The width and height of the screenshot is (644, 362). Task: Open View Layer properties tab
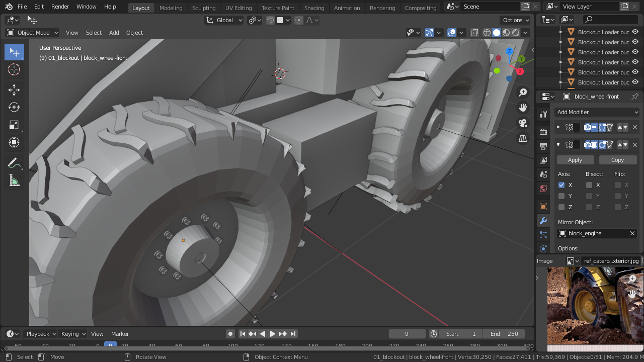543,160
